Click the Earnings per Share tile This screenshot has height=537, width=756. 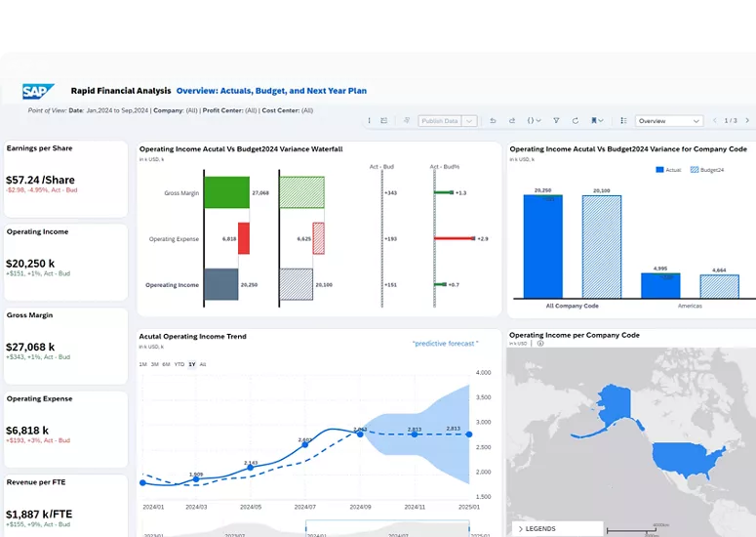click(65, 178)
